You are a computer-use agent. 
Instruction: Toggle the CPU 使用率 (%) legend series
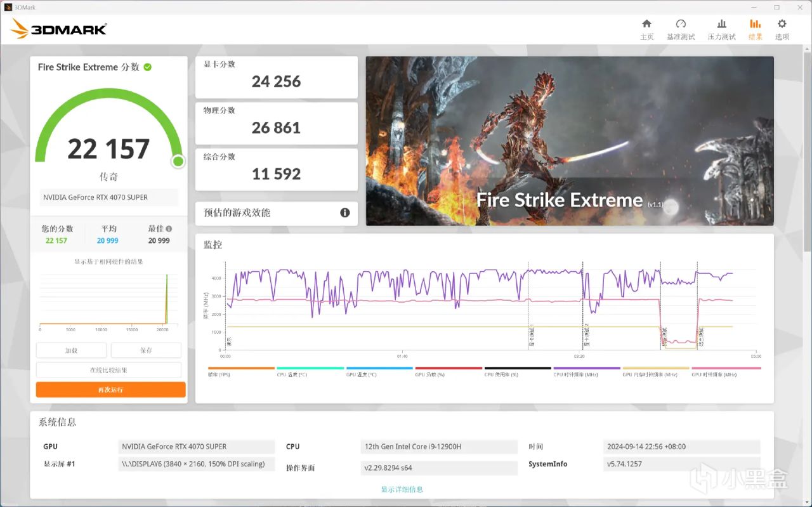tap(518, 372)
